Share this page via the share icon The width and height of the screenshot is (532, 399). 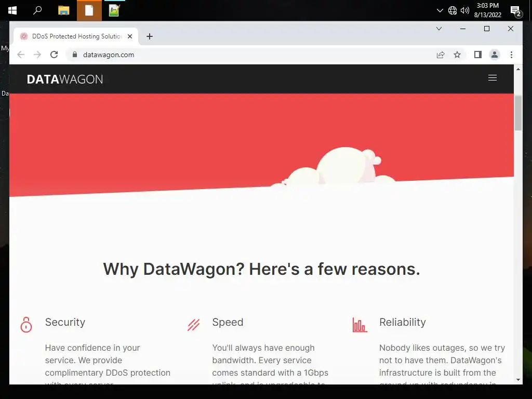coord(441,55)
